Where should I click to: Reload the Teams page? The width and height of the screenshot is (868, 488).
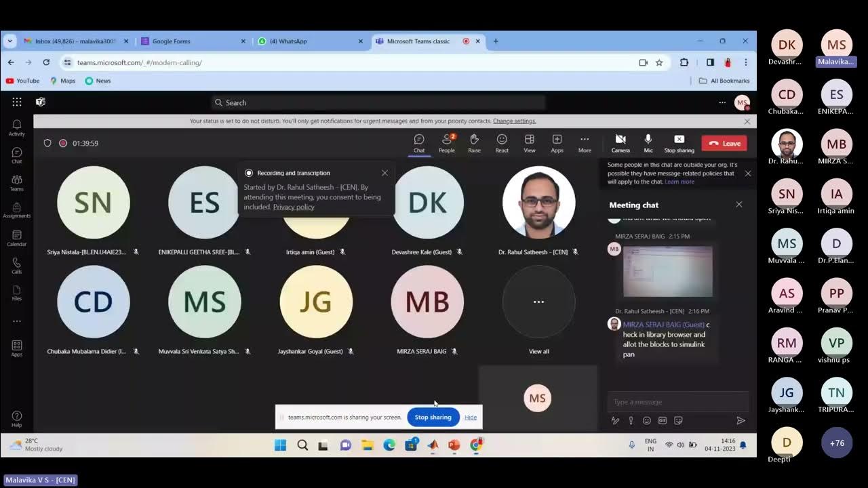[46, 62]
